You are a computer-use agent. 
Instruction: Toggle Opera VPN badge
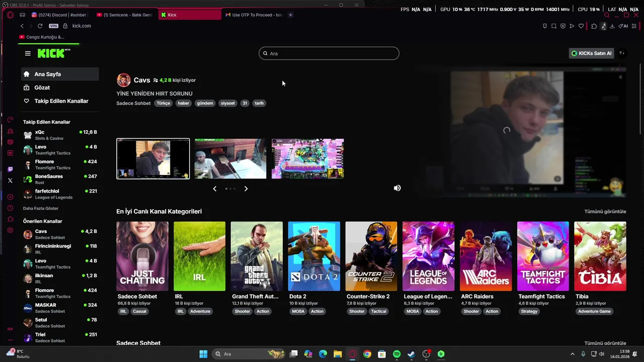click(x=53, y=26)
